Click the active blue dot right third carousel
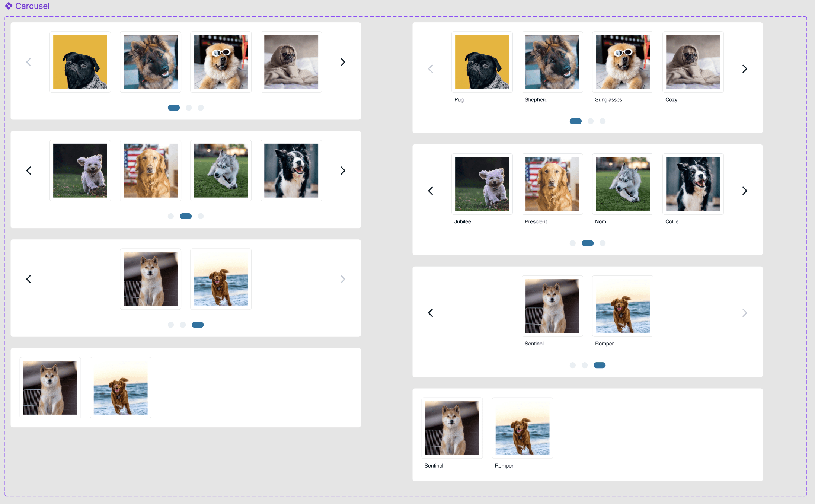Screen dimensions: 815x504 600,364
